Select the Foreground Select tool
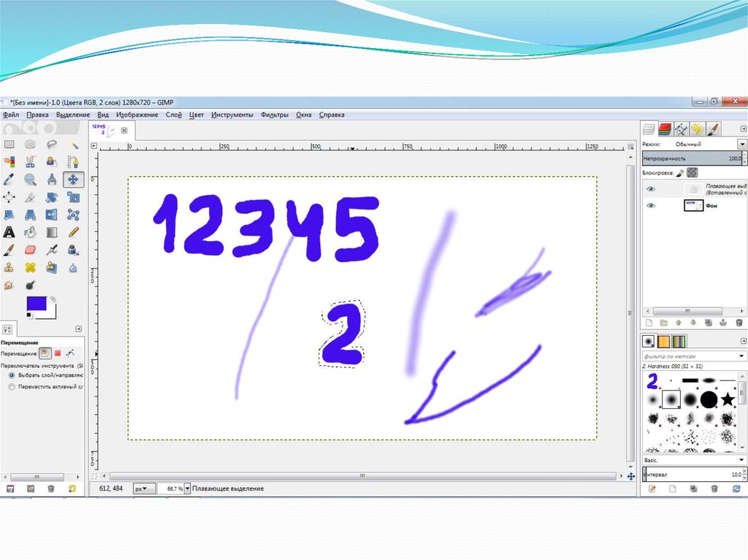Image resolution: width=748 pixels, height=560 pixels. click(x=52, y=162)
